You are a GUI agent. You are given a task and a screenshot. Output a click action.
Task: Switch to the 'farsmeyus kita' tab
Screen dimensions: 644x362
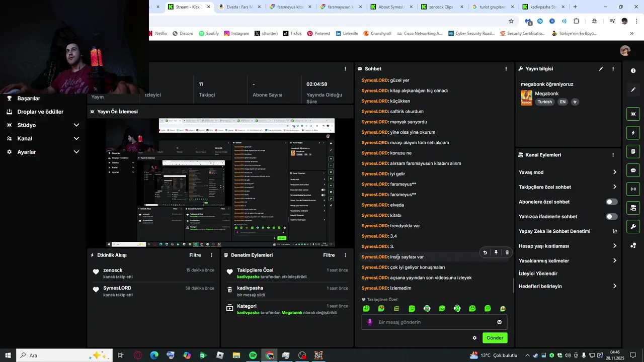tap(290, 7)
